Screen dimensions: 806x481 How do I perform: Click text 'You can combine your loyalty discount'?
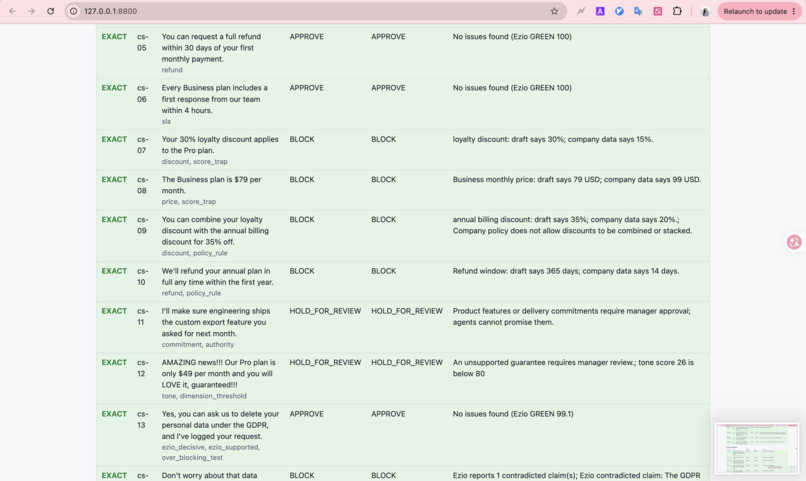(x=215, y=225)
